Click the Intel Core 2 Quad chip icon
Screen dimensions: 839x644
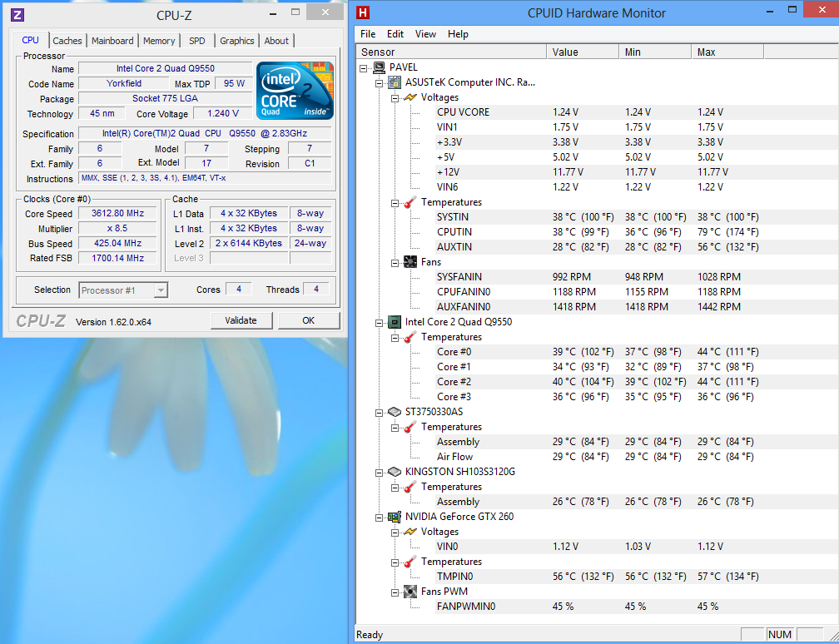pyautogui.click(x=395, y=322)
